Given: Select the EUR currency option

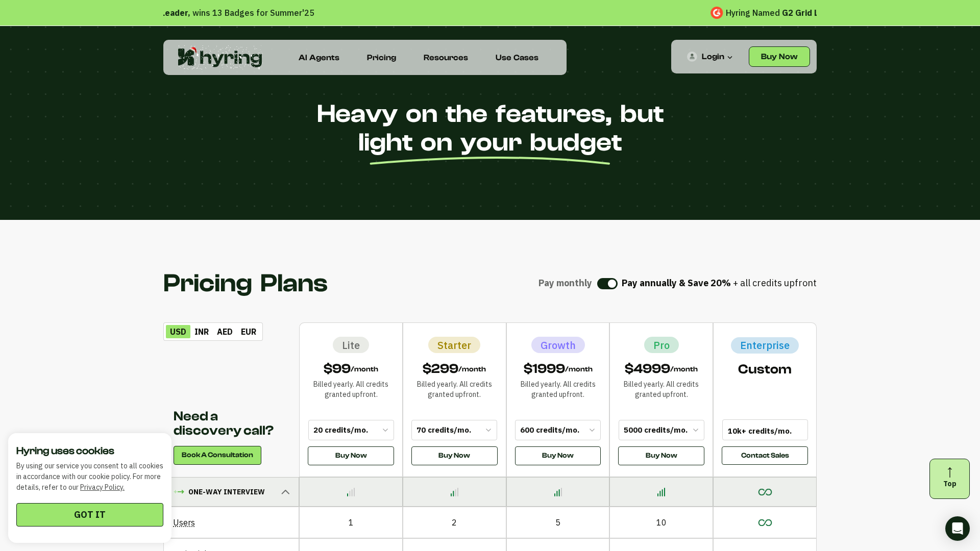Looking at the screenshot, I should [249, 332].
